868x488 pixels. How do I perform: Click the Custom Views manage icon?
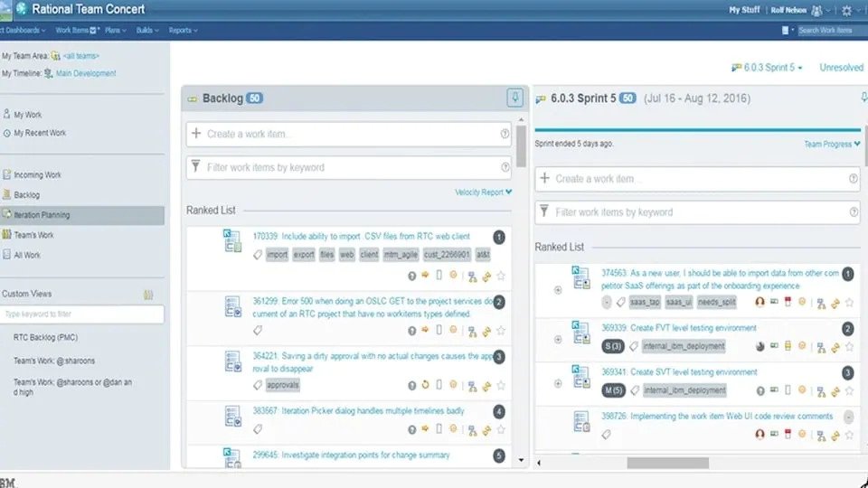pyautogui.click(x=148, y=295)
